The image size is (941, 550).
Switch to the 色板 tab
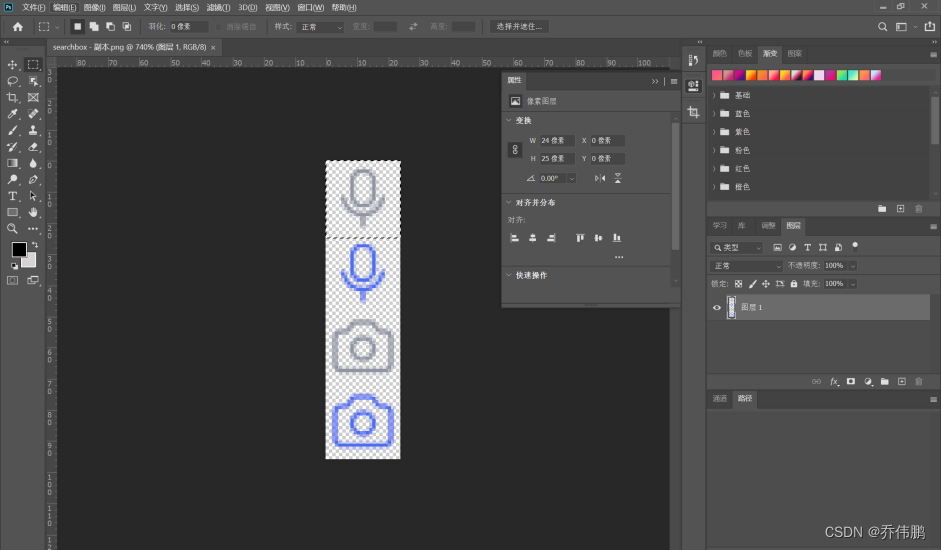tap(745, 53)
